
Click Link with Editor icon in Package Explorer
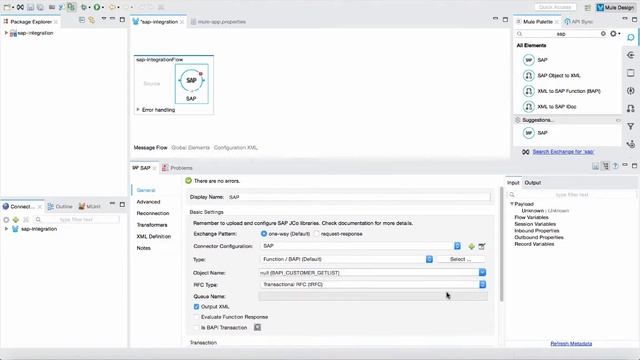(91, 20)
